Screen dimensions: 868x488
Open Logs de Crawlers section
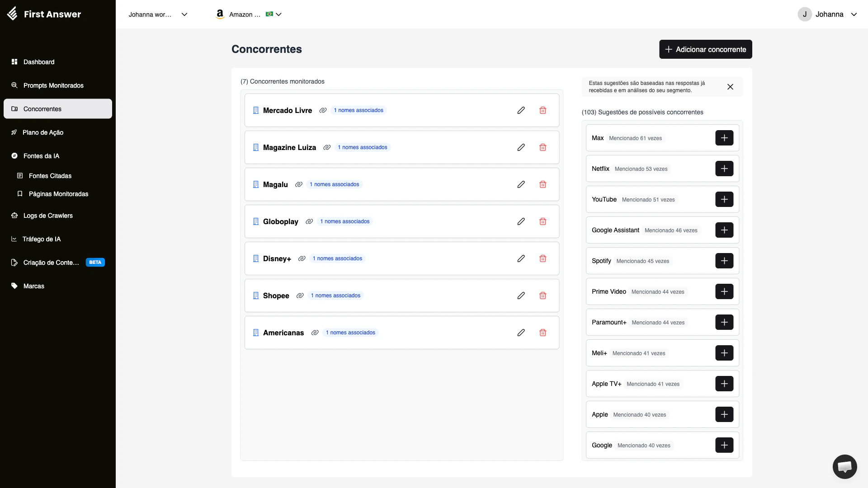pyautogui.click(x=48, y=216)
